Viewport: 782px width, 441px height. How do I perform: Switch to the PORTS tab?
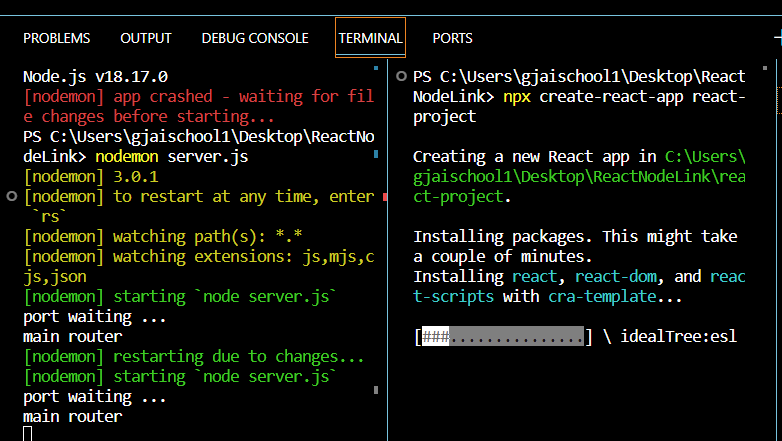point(452,38)
